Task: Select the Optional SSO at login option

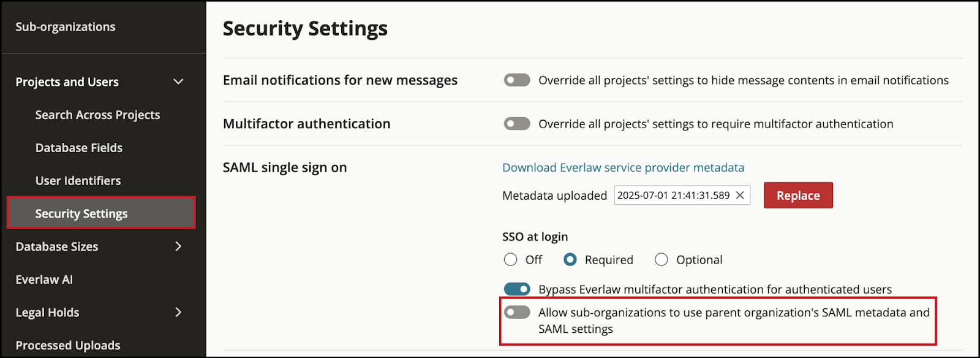Action: (661, 259)
